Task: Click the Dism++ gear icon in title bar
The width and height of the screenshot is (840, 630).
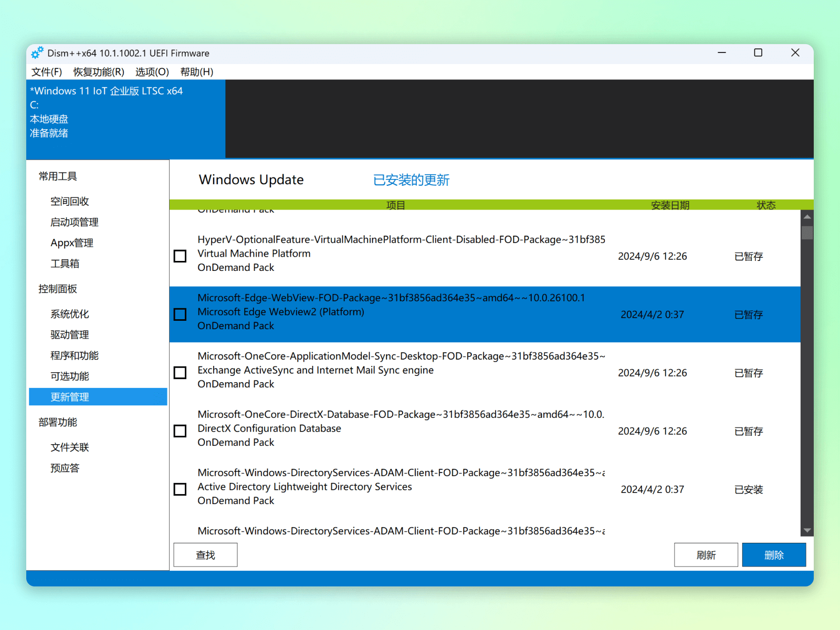Action: (x=37, y=53)
